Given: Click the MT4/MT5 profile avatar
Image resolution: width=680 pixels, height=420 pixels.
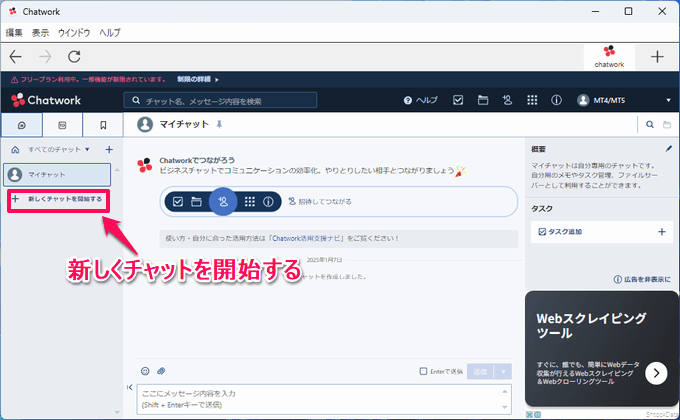Looking at the screenshot, I should (583, 100).
